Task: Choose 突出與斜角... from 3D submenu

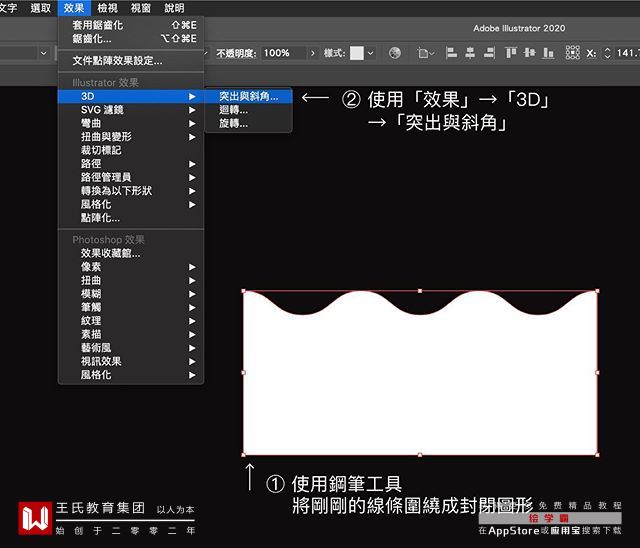Action: [x=249, y=96]
